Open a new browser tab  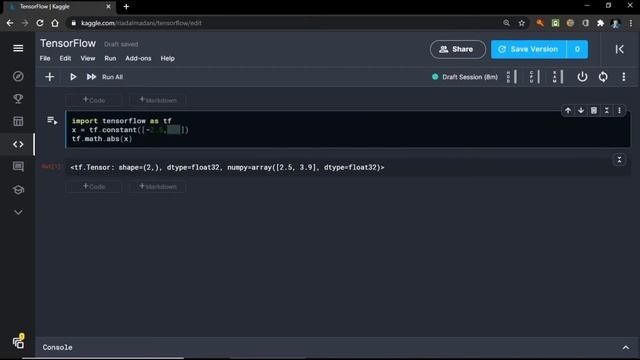126,7
